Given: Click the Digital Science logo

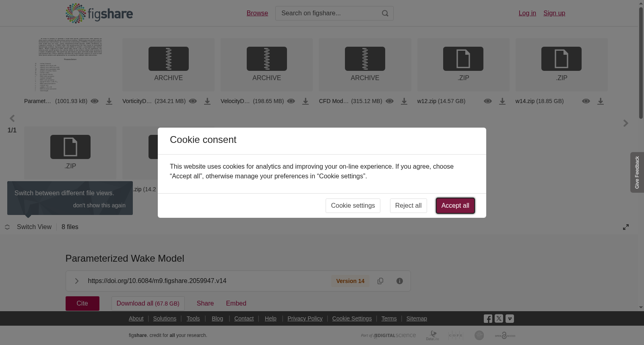Looking at the screenshot, I should [388, 335].
